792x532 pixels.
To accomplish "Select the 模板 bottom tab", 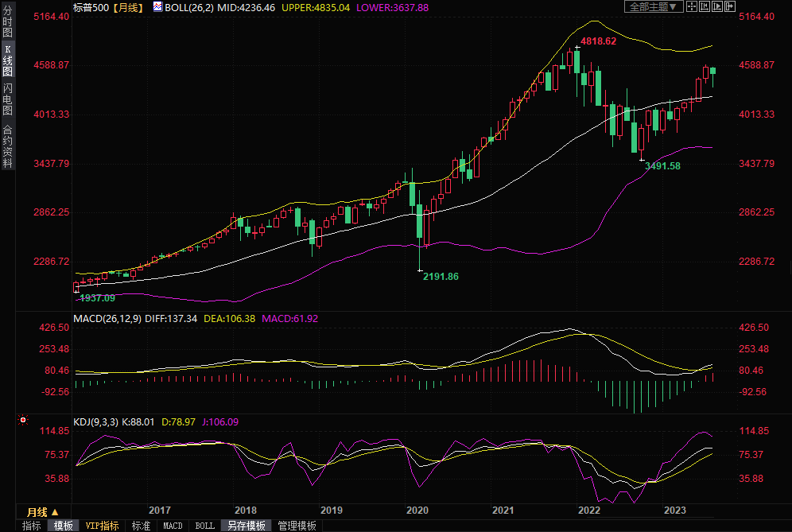I will click(64, 526).
